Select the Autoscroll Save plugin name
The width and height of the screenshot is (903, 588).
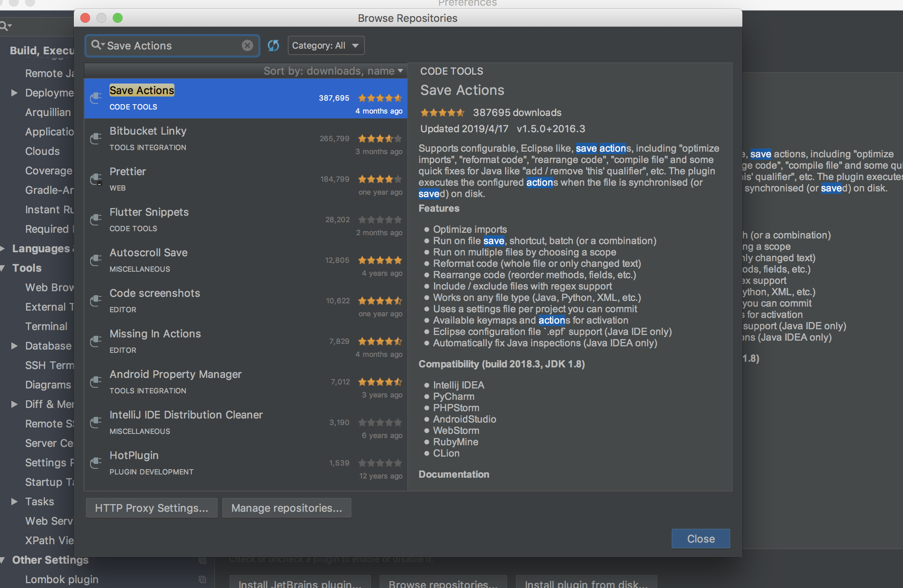(x=148, y=253)
